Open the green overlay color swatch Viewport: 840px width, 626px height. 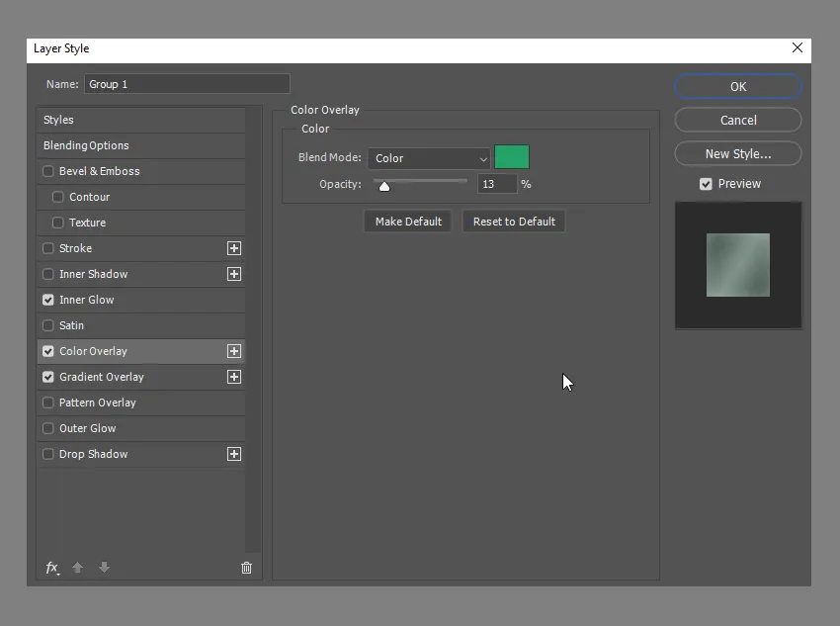pos(512,157)
